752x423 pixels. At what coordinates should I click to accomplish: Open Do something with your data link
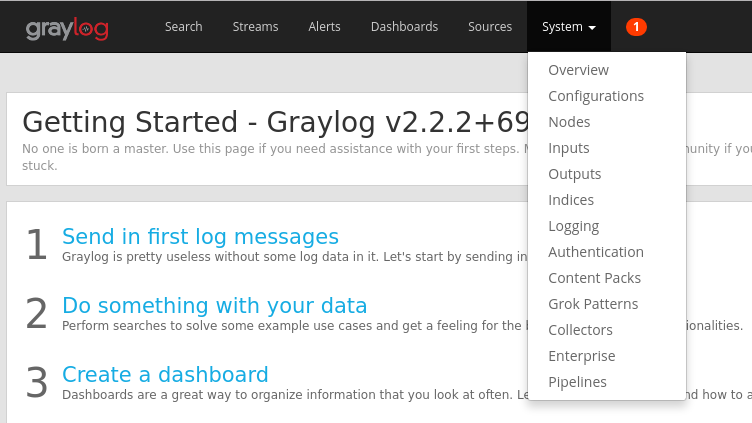click(x=214, y=306)
